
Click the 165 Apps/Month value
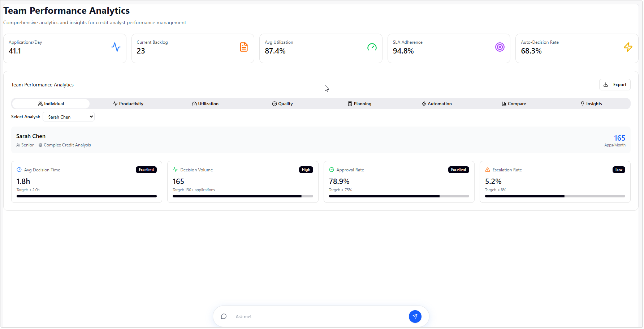pyautogui.click(x=619, y=138)
